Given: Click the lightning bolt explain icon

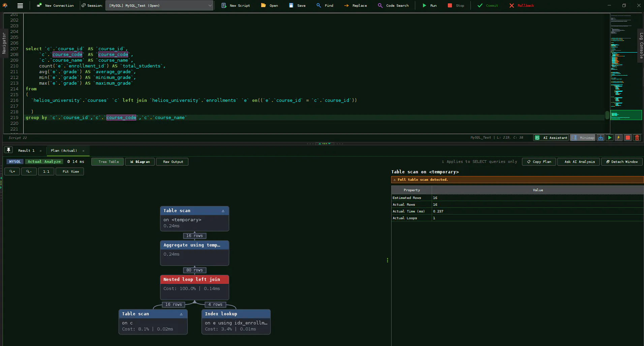Looking at the screenshot, I should 618,138.
